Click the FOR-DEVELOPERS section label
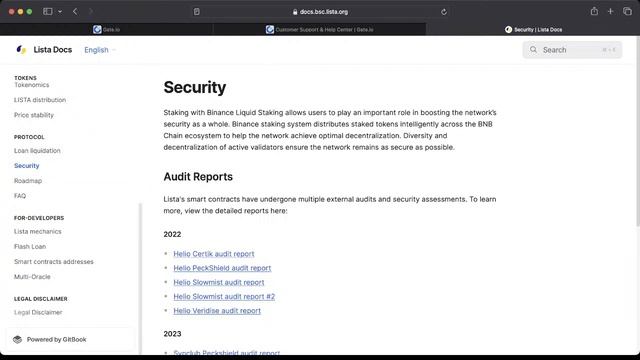The image size is (640, 360). [x=39, y=218]
